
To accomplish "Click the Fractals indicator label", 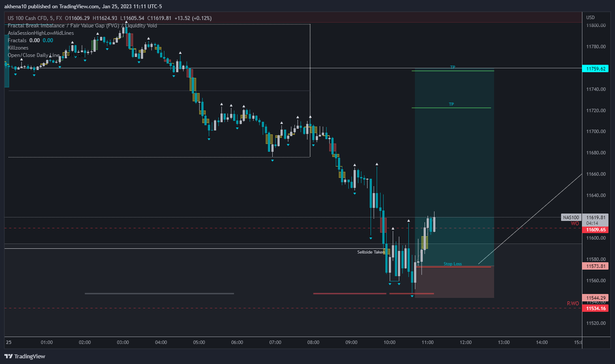I will coord(17,40).
